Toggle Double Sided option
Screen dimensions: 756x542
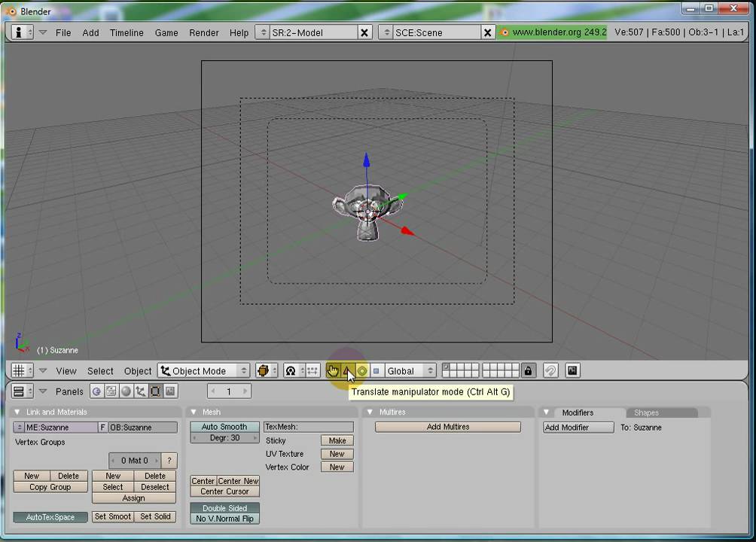224,508
